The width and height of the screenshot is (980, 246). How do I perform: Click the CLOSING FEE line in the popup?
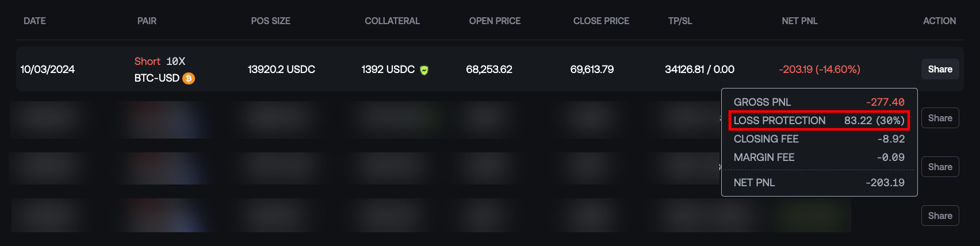point(819,139)
